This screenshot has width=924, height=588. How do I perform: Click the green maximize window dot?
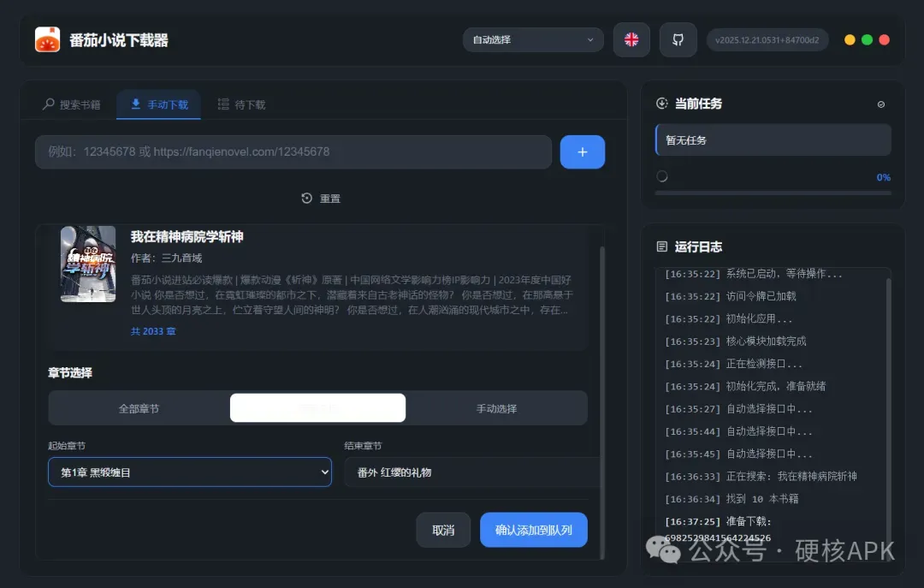[867, 39]
